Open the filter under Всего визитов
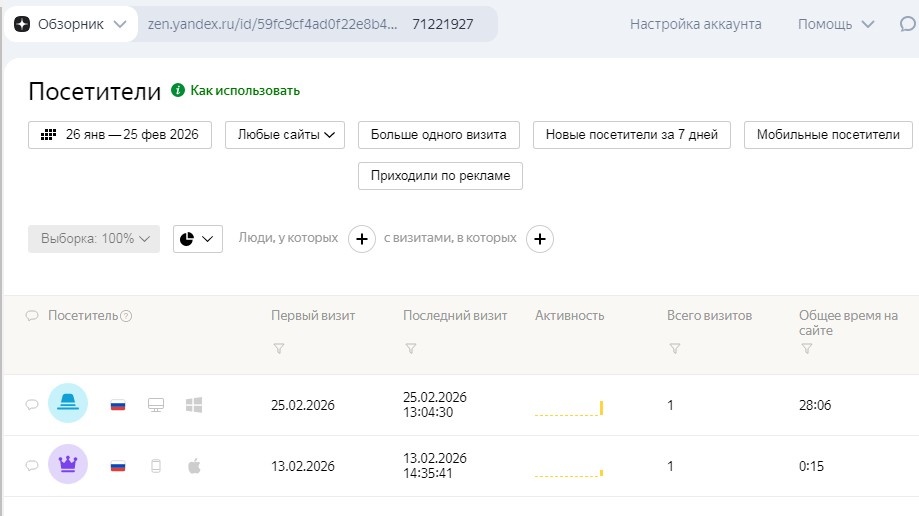Image resolution: width=919 pixels, height=516 pixels. (675, 348)
